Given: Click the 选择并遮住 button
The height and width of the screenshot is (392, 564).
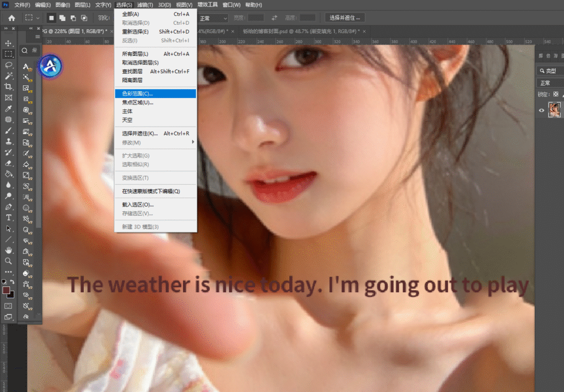Looking at the screenshot, I should 344,18.
